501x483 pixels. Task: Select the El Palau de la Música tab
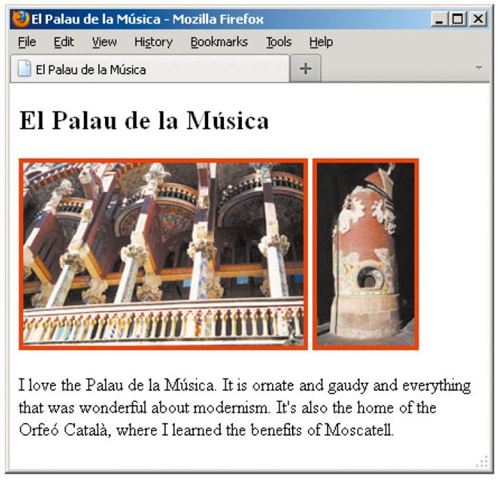[150, 69]
